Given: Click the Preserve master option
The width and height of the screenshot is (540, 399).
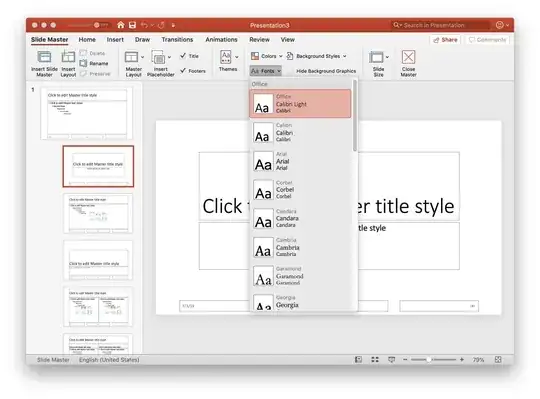Looking at the screenshot, I should (95, 74).
